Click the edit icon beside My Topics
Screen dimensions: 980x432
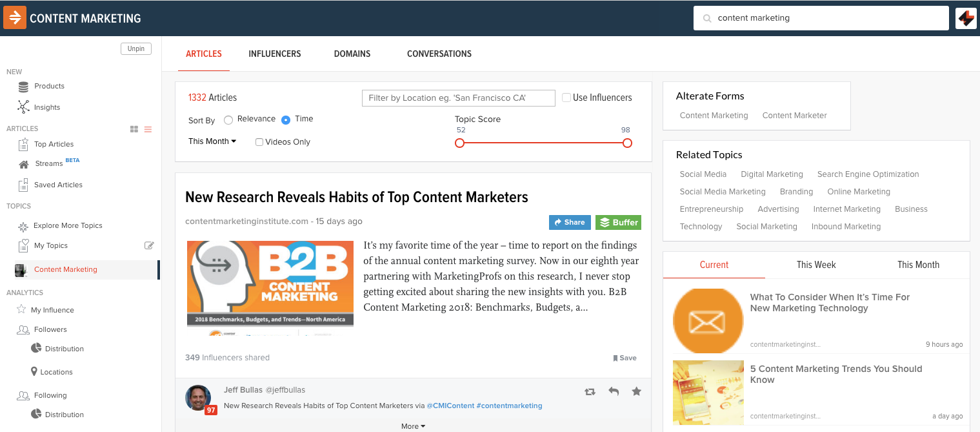(x=149, y=245)
